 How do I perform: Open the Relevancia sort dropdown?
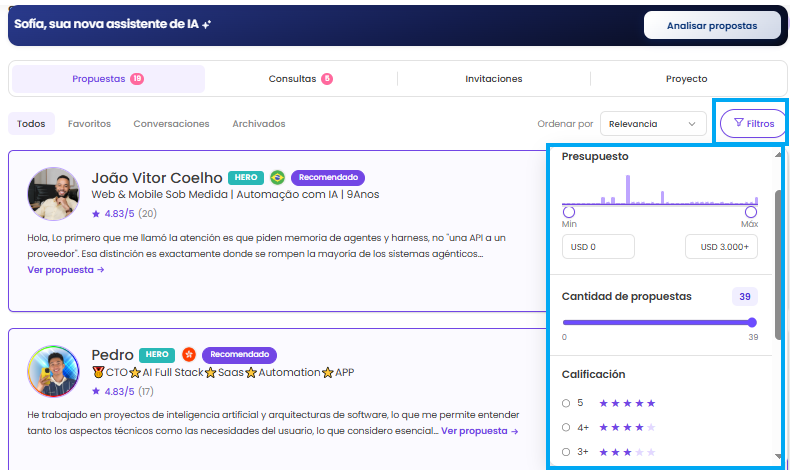pyautogui.click(x=653, y=123)
